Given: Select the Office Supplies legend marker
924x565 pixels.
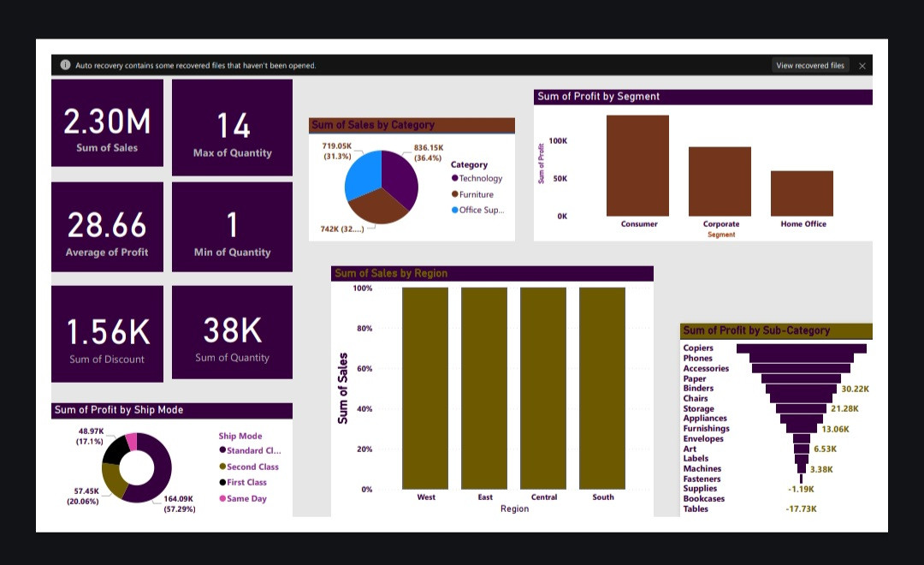Looking at the screenshot, I should pos(454,210).
